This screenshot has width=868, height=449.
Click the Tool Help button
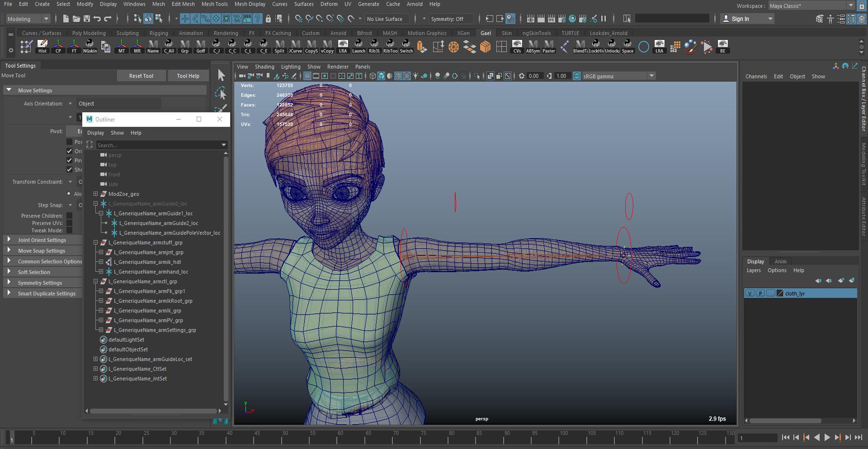point(188,76)
